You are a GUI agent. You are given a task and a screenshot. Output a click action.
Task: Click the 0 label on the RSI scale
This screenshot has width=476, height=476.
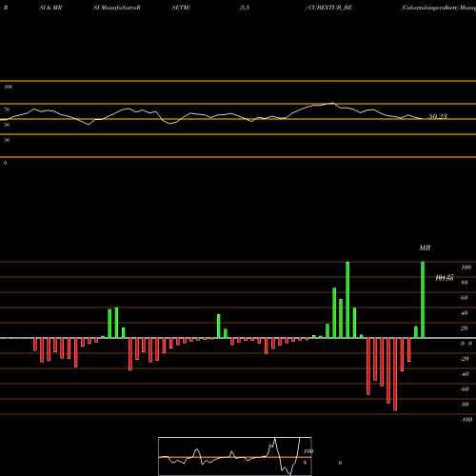coord(5,163)
